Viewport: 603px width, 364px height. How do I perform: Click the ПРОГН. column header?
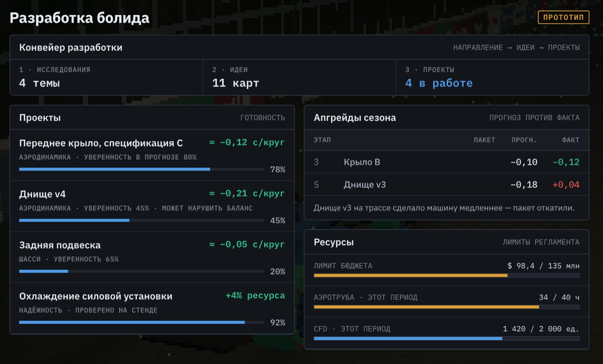[524, 140]
